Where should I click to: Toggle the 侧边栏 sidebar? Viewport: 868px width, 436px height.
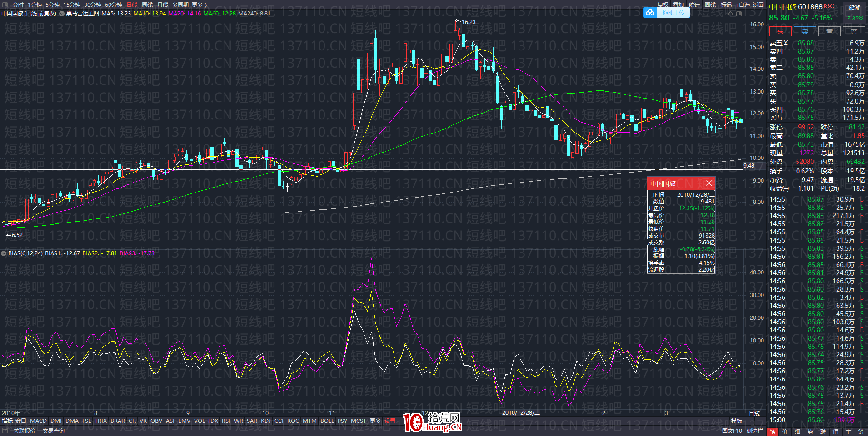point(755,431)
